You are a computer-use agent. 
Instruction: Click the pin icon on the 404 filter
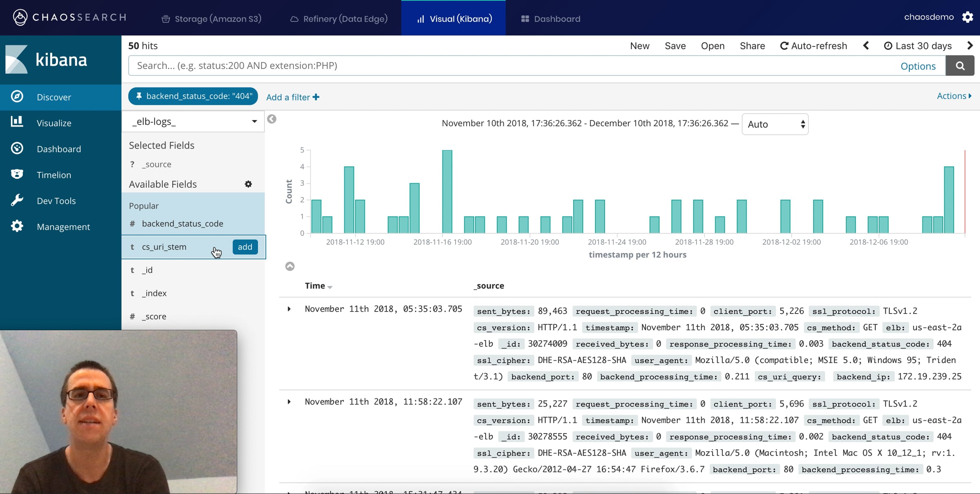click(139, 96)
